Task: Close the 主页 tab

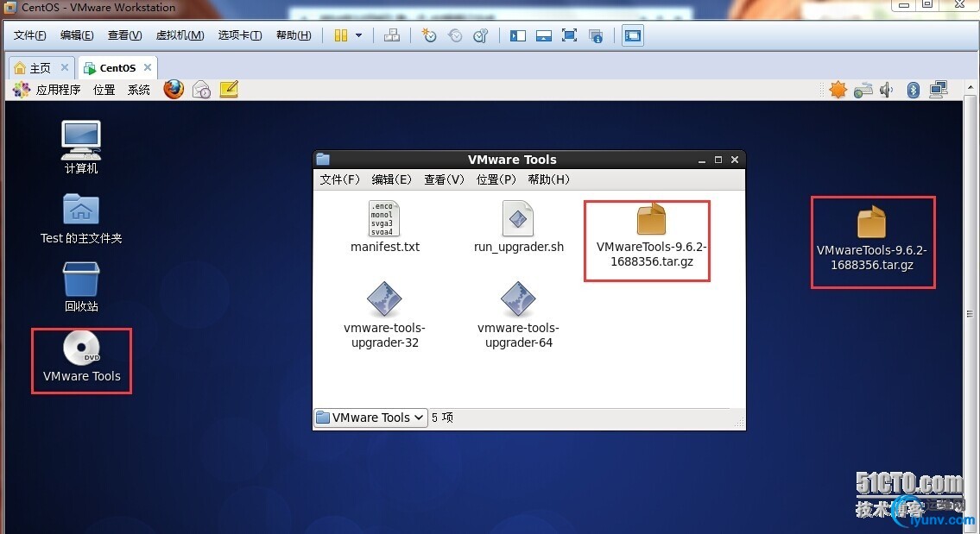Action: [x=65, y=67]
